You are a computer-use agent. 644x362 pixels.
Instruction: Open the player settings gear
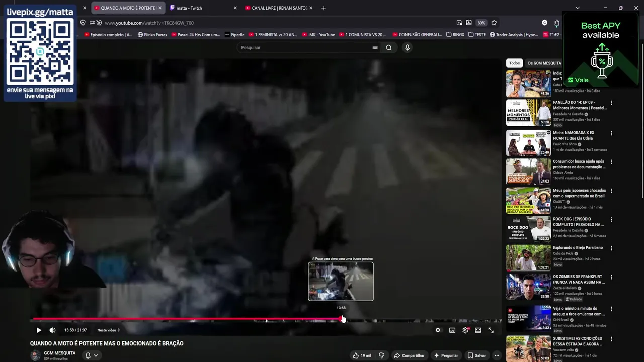click(465, 330)
